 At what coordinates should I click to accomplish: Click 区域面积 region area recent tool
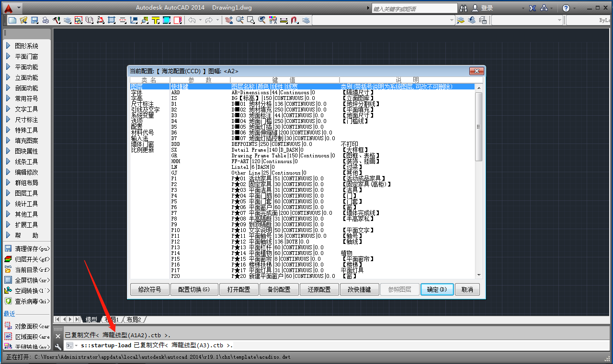coord(27,337)
